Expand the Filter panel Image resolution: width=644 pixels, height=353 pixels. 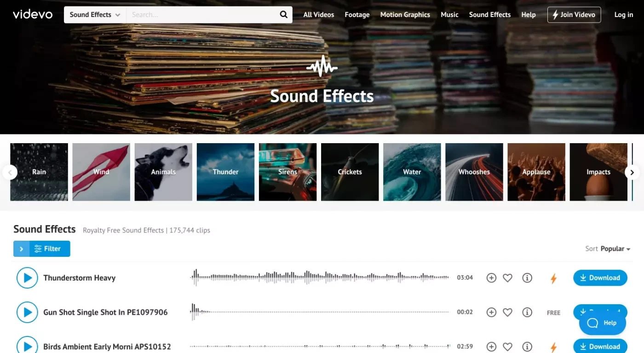pos(42,249)
